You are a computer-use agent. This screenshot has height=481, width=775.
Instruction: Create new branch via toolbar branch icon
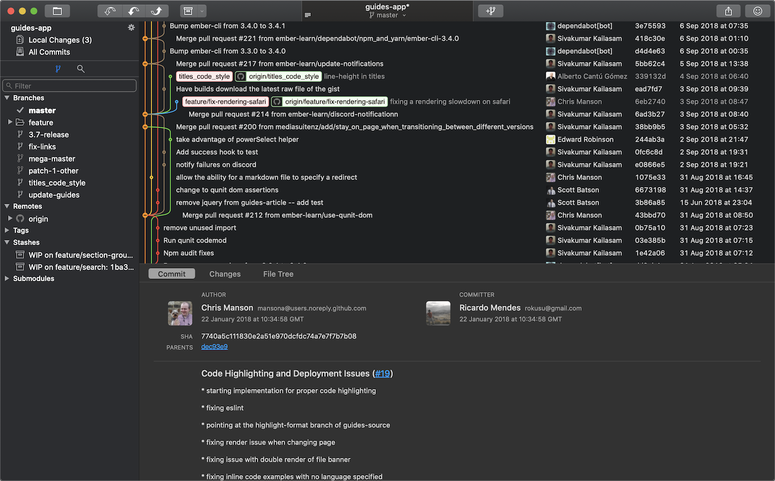tap(491, 11)
